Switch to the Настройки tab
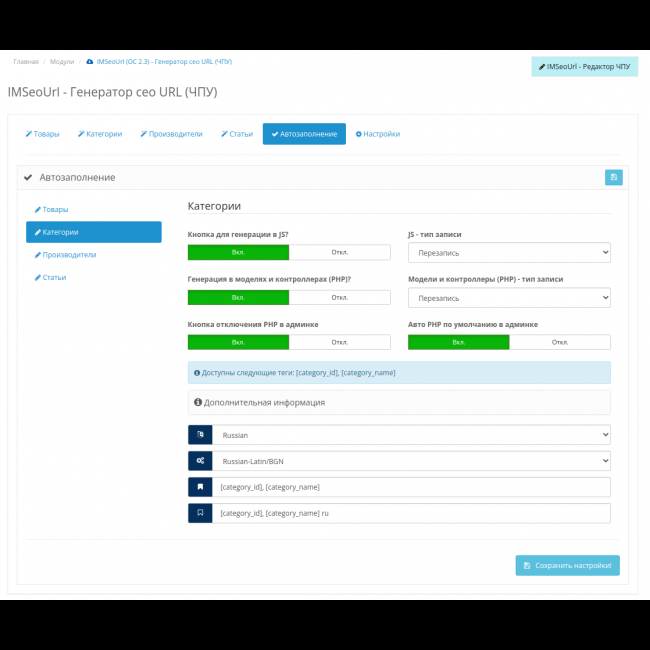Image resolution: width=650 pixels, height=650 pixels. click(378, 134)
